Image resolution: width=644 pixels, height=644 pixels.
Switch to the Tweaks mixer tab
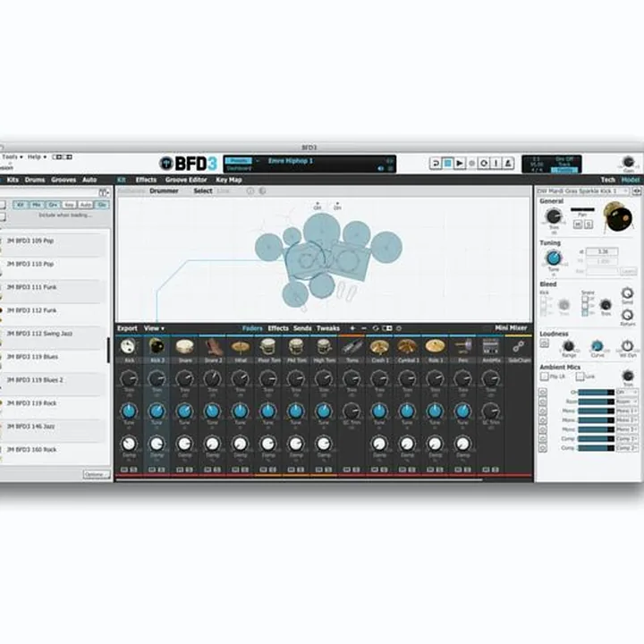pos(327,328)
